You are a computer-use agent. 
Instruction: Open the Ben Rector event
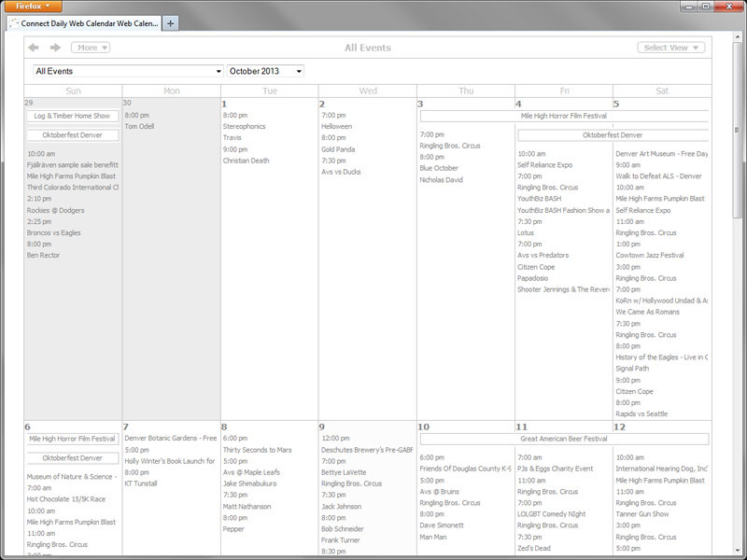(43, 255)
